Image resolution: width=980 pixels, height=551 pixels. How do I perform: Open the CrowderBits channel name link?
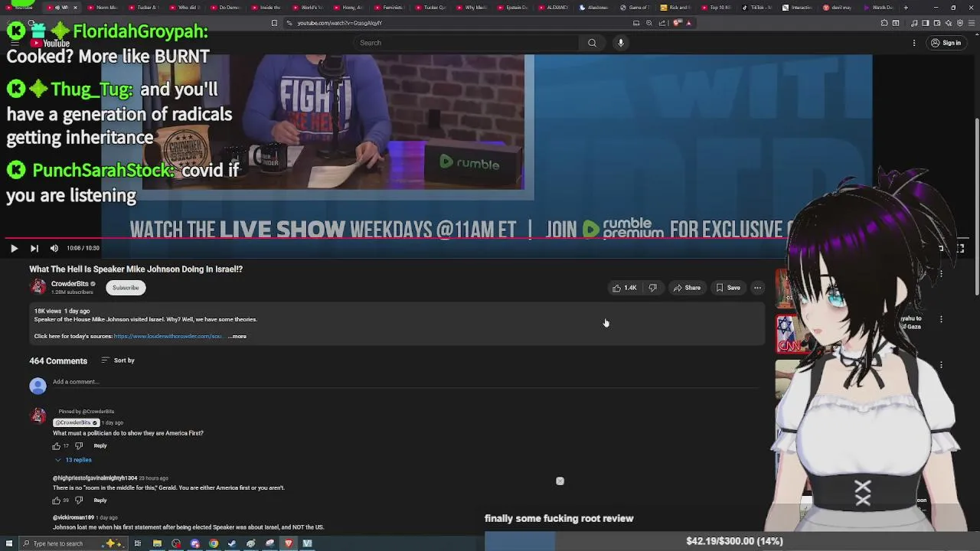pyautogui.click(x=70, y=284)
